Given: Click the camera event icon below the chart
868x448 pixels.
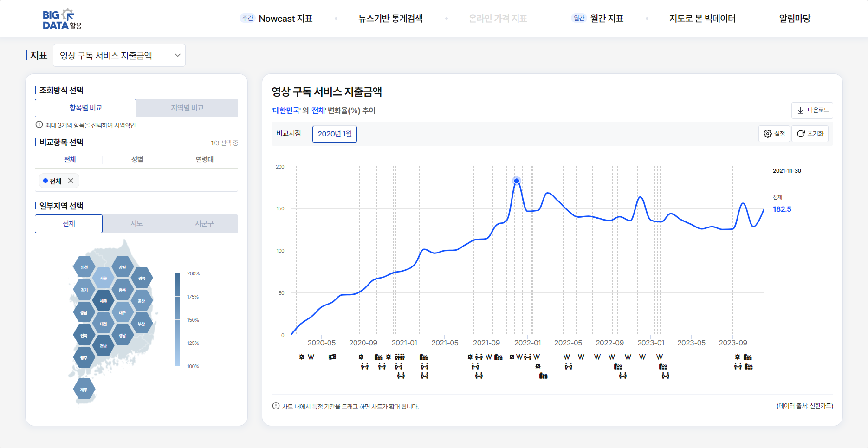Looking at the screenshot, I should click(x=332, y=357).
